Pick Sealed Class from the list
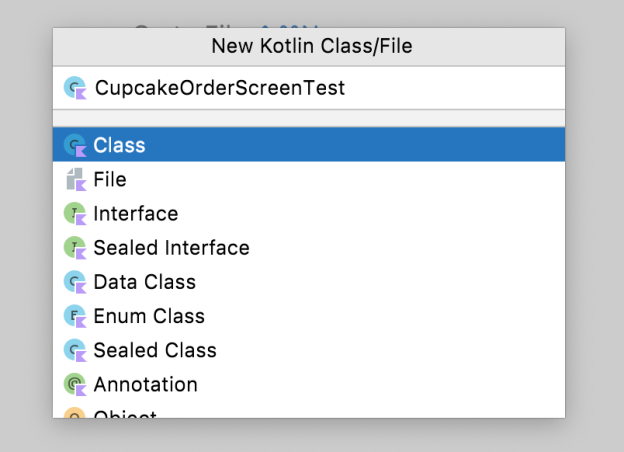624x452 pixels. [x=155, y=350]
